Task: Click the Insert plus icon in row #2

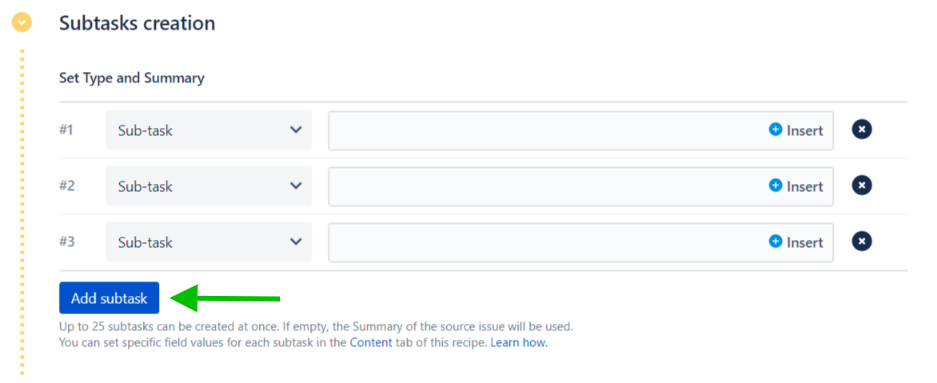Action: [x=775, y=185]
